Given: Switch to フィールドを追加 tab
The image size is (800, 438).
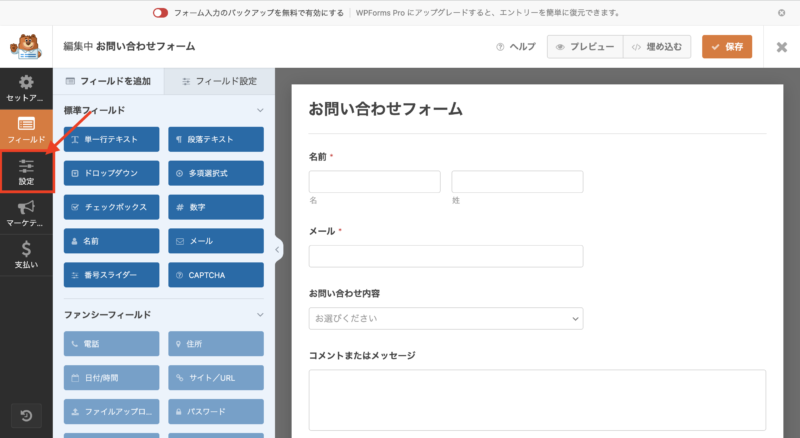Looking at the screenshot, I should [x=109, y=81].
